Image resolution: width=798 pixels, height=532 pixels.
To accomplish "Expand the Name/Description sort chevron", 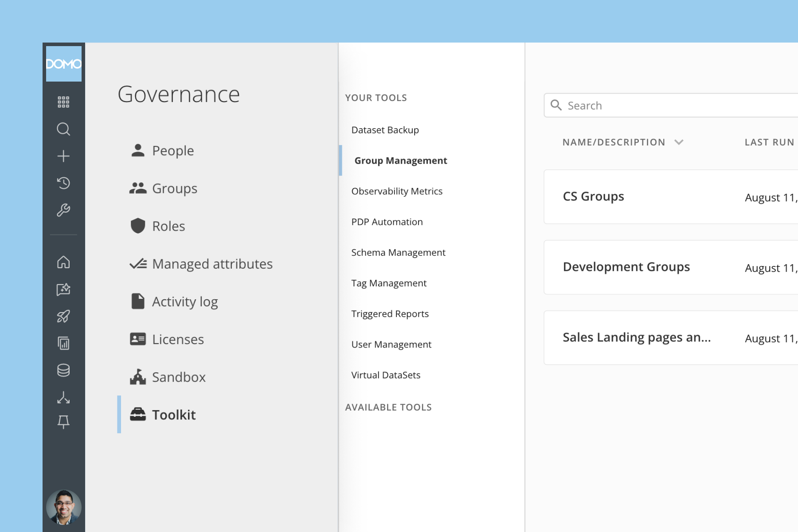I will [679, 142].
